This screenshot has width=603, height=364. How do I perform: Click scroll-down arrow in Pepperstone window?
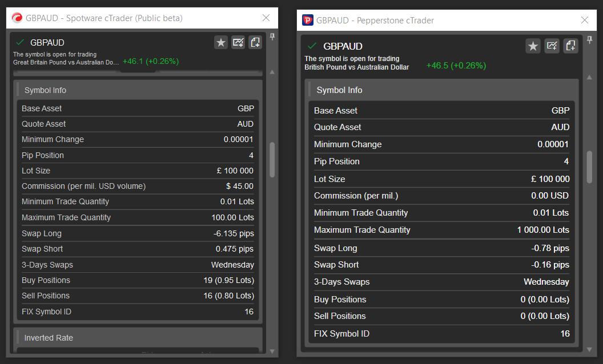[x=589, y=349]
